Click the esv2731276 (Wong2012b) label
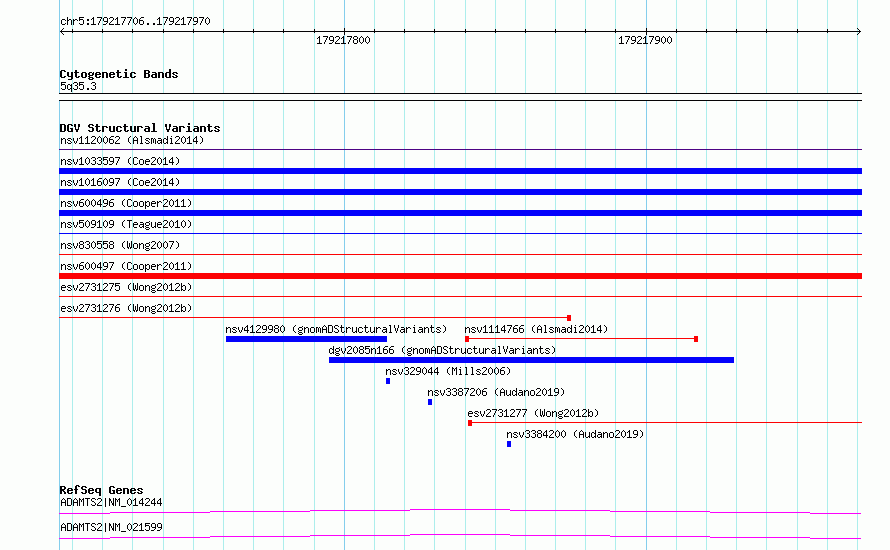 click(x=126, y=308)
